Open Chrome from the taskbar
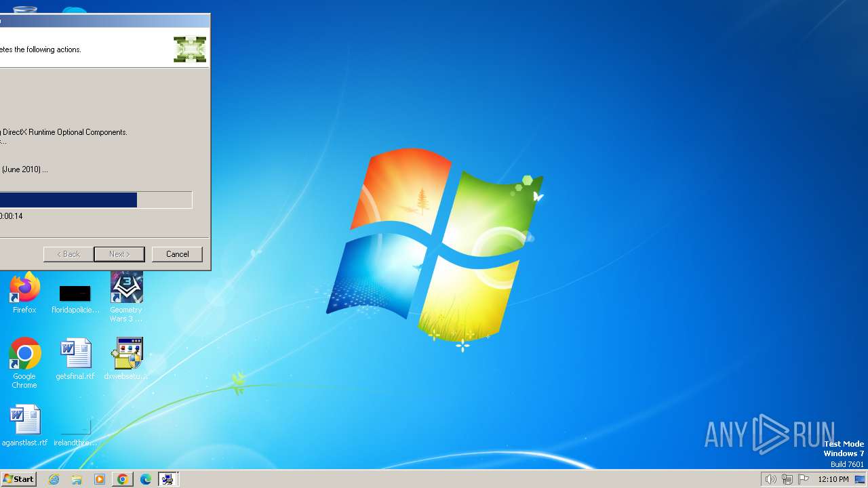The width and height of the screenshot is (868, 488). coord(123,479)
